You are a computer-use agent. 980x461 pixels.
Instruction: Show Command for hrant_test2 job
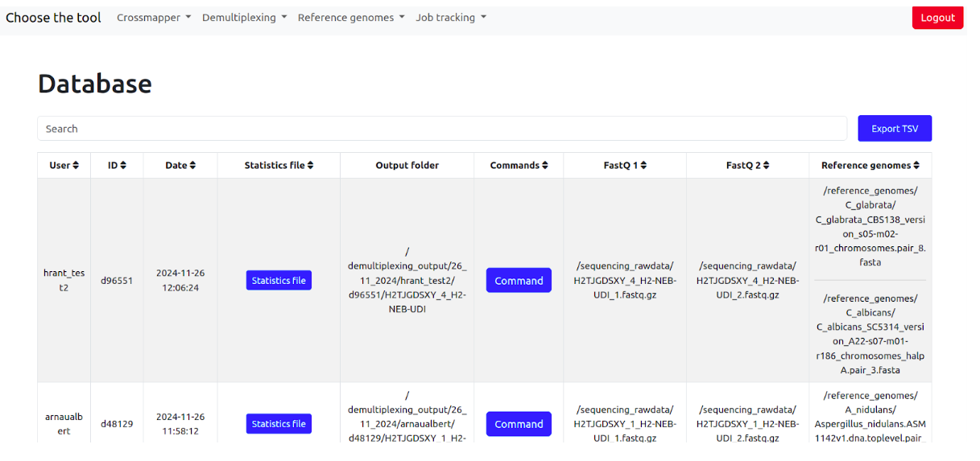pyautogui.click(x=519, y=281)
